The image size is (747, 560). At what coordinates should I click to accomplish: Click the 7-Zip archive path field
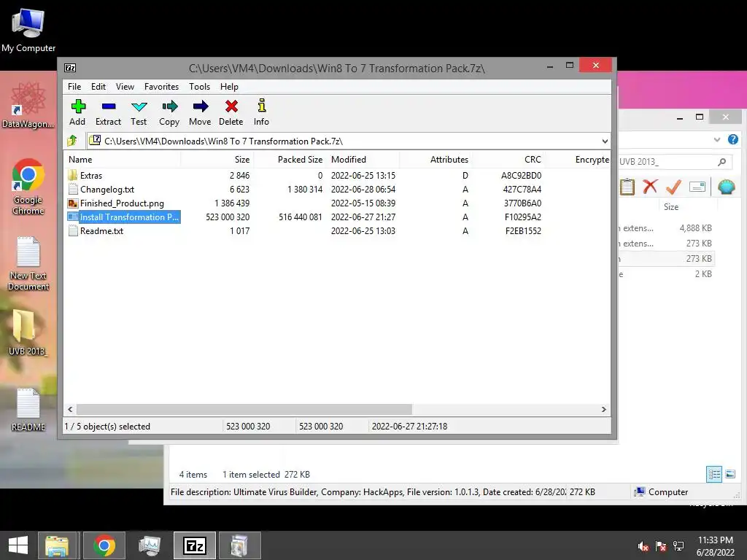(x=343, y=141)
